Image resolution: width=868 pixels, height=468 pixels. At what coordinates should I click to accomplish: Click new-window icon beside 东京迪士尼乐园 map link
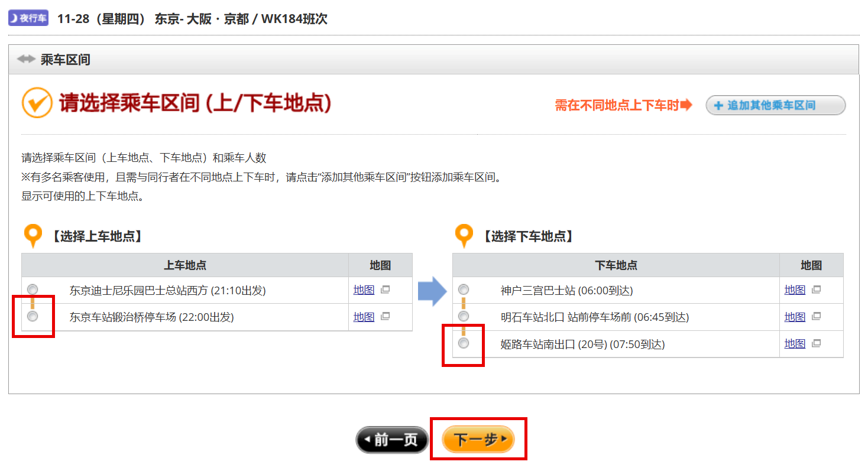385,290
